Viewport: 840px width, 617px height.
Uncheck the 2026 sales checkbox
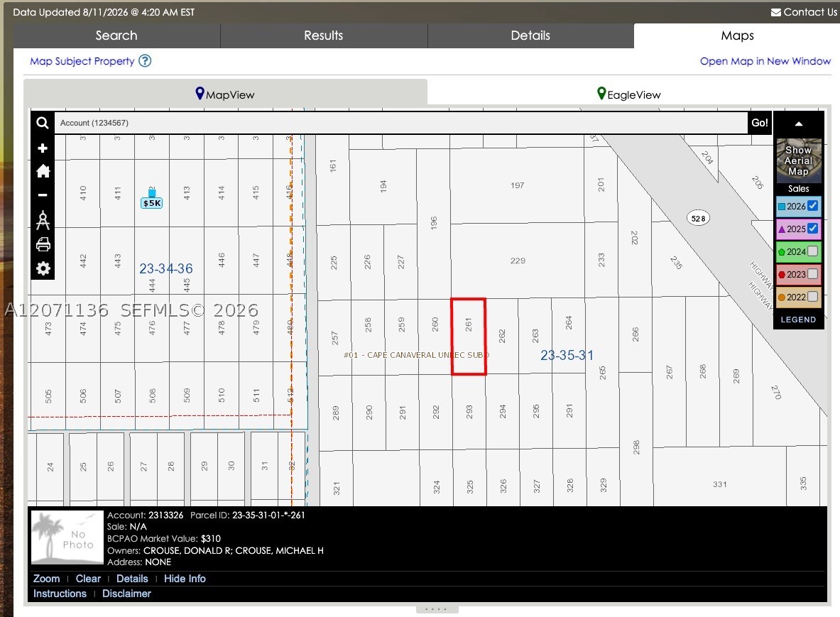(813, 206)
